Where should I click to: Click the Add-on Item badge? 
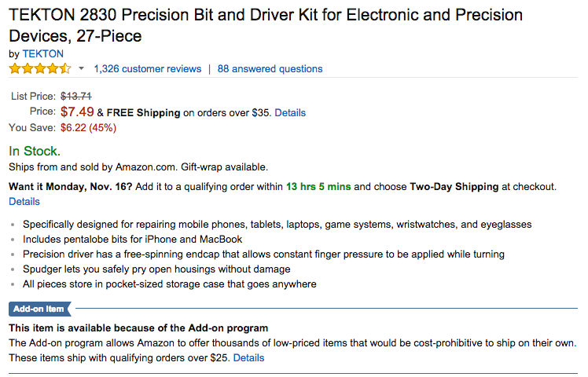(x=39, y=309)
